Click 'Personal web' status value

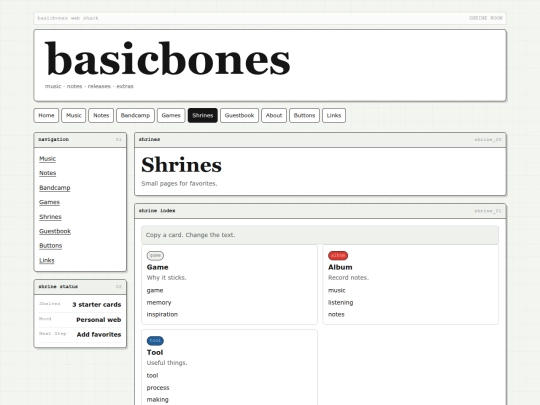tap(98, 320)
